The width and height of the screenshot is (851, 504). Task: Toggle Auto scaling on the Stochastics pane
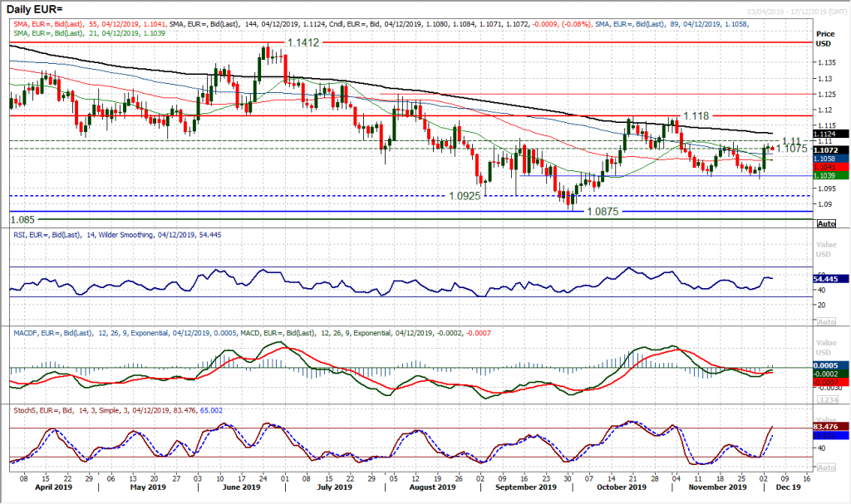click(825, 467)
